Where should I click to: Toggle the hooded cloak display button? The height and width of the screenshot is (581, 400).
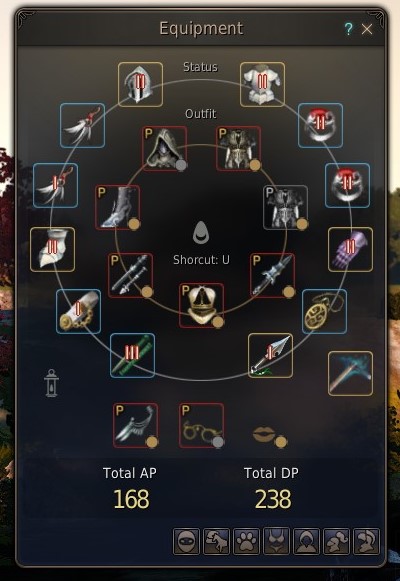pyautogui.click(x=306, y=541)
